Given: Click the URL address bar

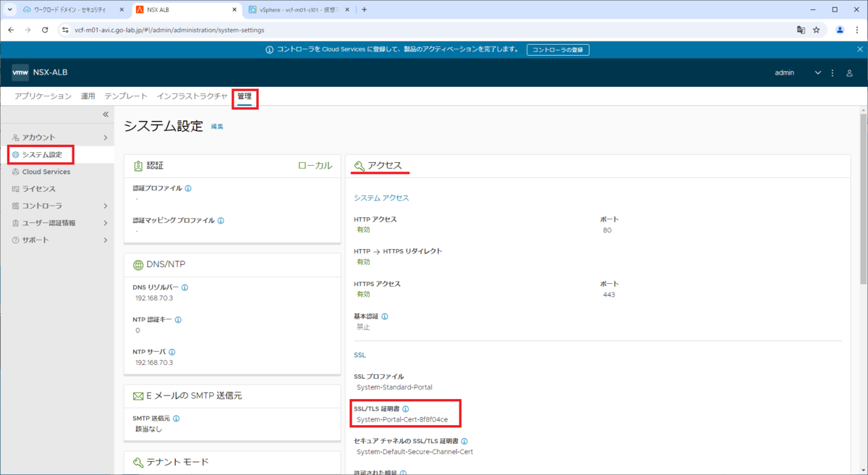Looking at the screenshot, I should point(427,30).
